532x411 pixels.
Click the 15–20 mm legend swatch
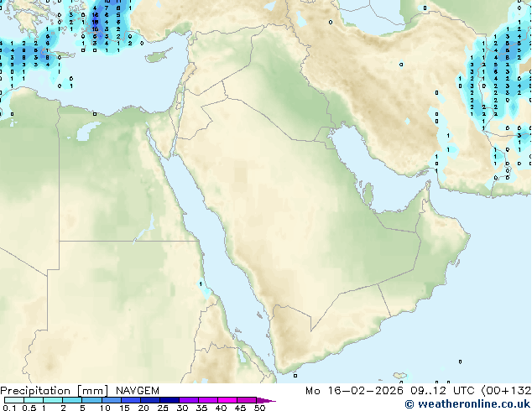[x=131, y=400]
